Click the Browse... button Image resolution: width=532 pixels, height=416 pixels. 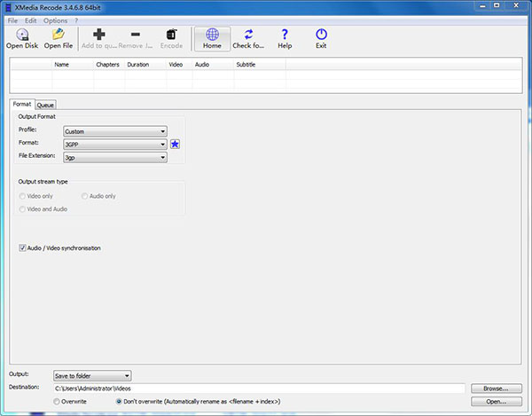(x=496, y=389)
